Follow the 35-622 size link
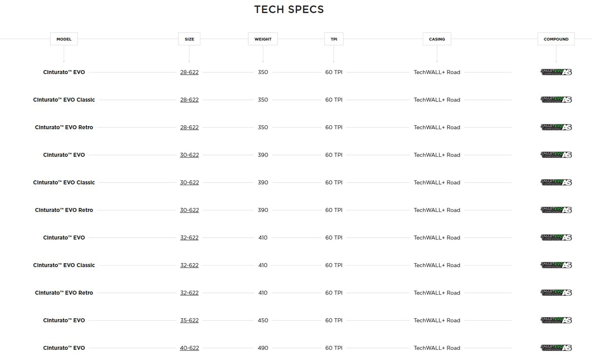 click(189, 321)
